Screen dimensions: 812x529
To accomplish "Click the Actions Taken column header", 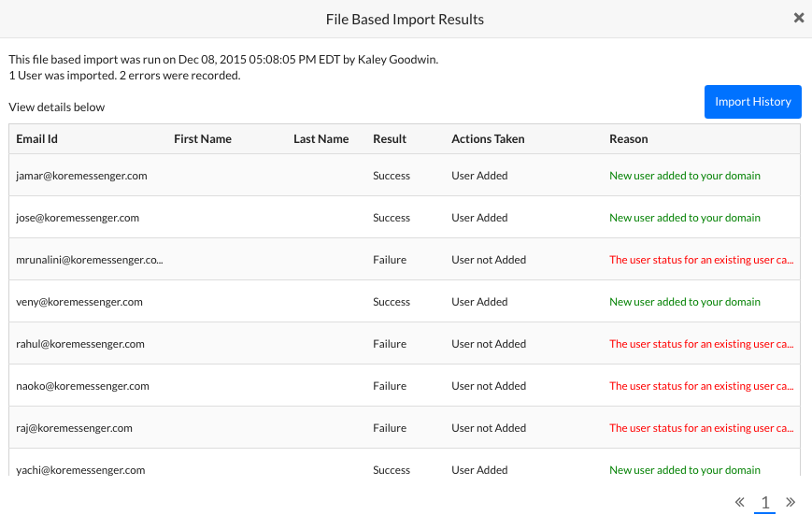I will [x=488, y=139].
